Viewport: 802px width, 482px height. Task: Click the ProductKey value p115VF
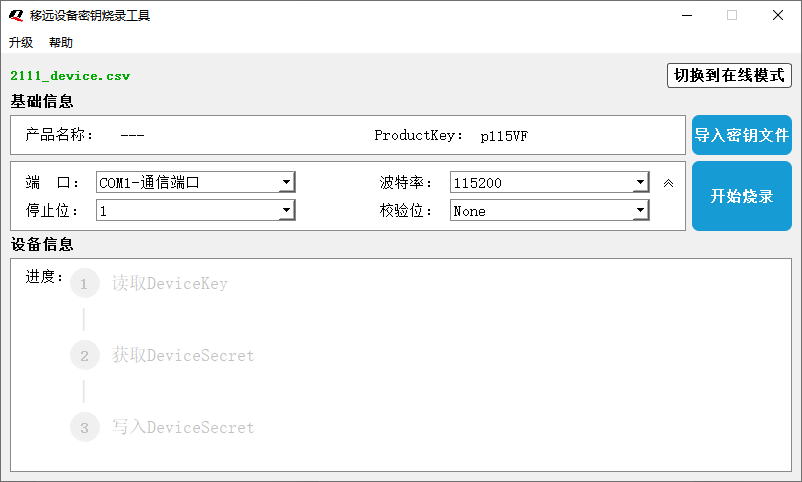(x=504, y=136)
